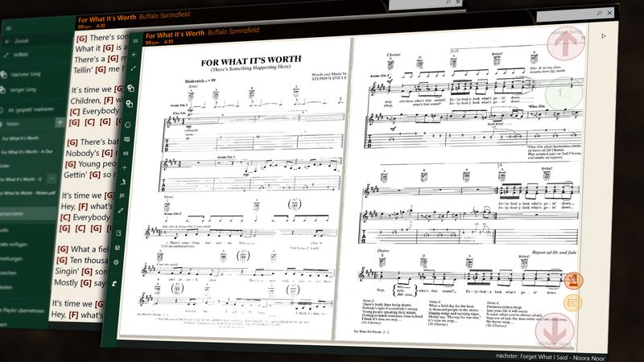
Task: Click the pink up-arrow previous song button
Action: pyautogui.click(x=566, y=43)
